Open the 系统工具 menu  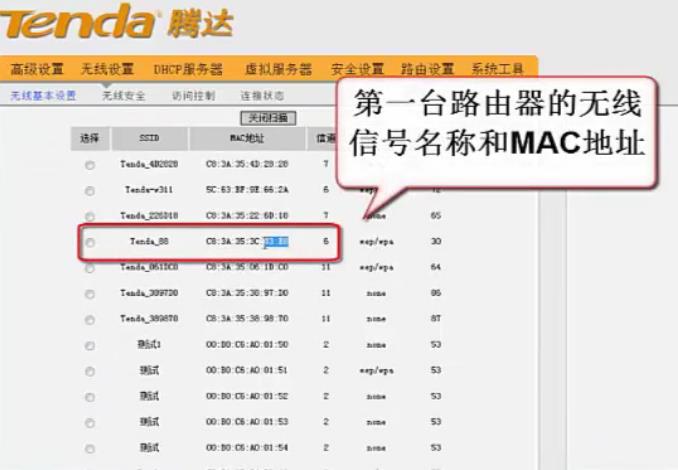tap(497, 69)
